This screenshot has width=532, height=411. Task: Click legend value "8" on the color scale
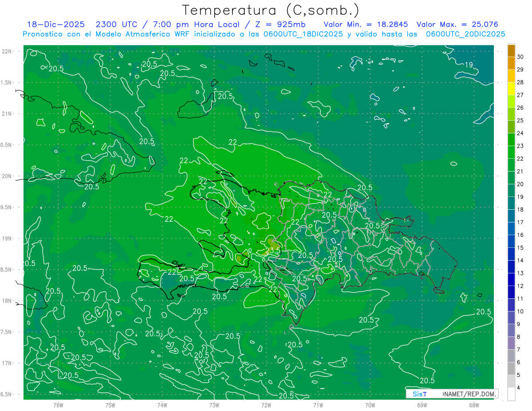519,337
